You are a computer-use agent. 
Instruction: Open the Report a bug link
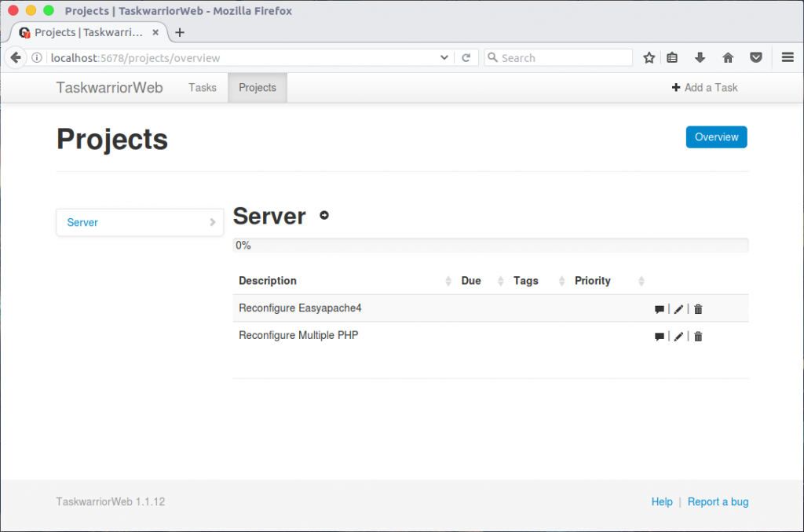point(718,501)
